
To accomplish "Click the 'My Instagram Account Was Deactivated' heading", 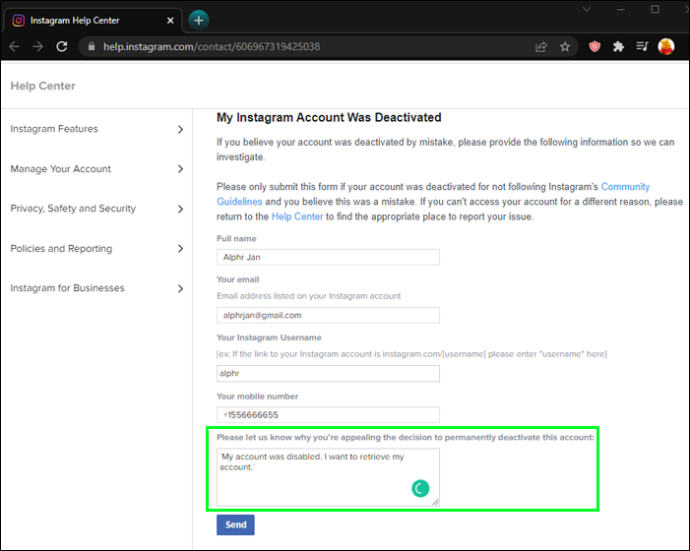I will (x=329, y=118).
